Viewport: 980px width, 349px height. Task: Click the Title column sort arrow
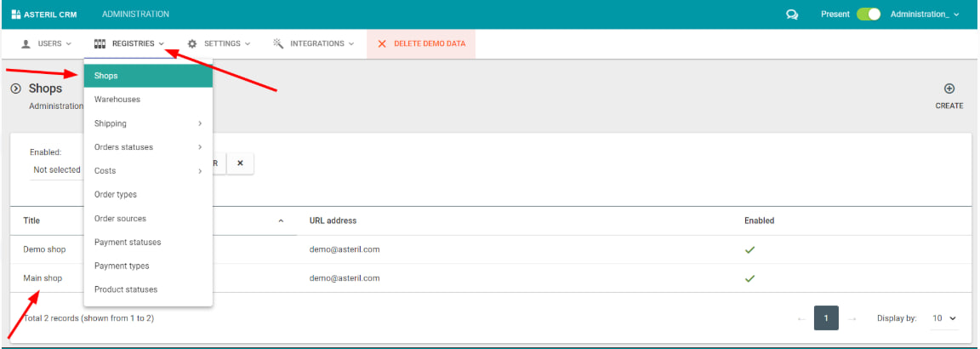point(281,221)
